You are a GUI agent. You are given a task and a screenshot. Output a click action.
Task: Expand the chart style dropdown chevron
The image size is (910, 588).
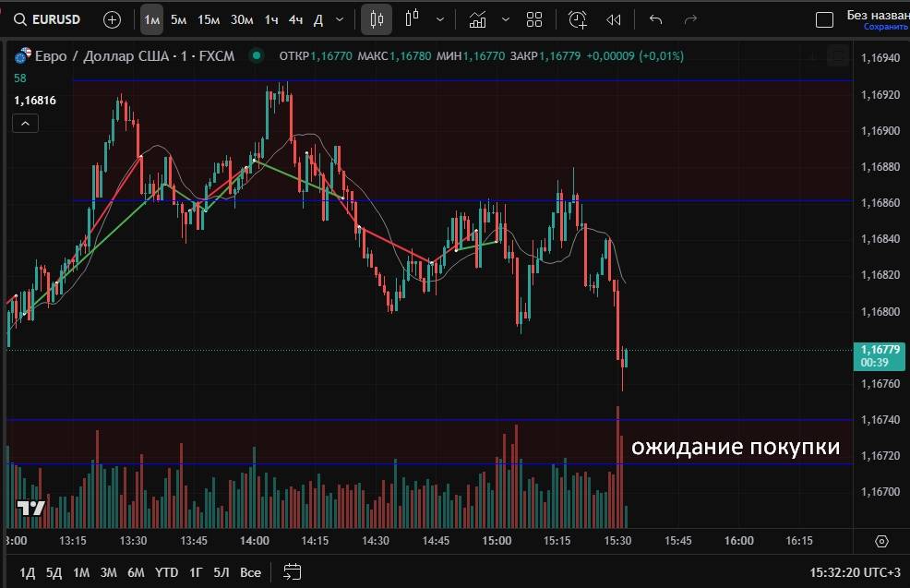[439, 19]
